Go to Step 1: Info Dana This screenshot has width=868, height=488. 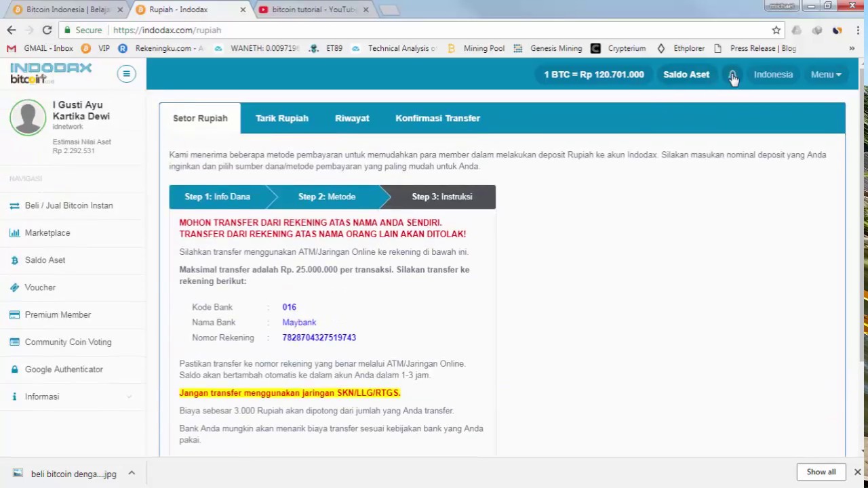click(218, 197)
